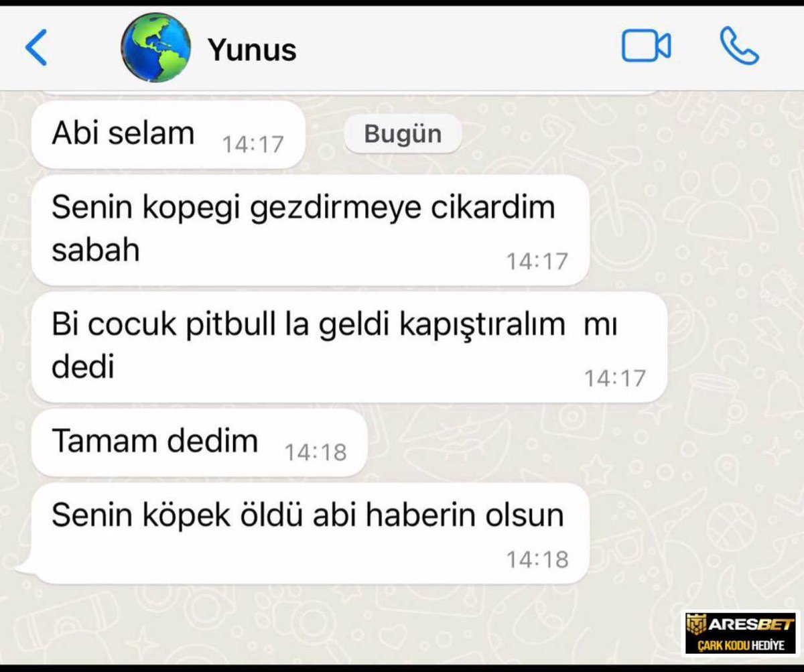This screenshot has height=672, width=804.
Task: Tap the 14:17 timestamp on the pitbull message
Action: click(x=614, y=379)
